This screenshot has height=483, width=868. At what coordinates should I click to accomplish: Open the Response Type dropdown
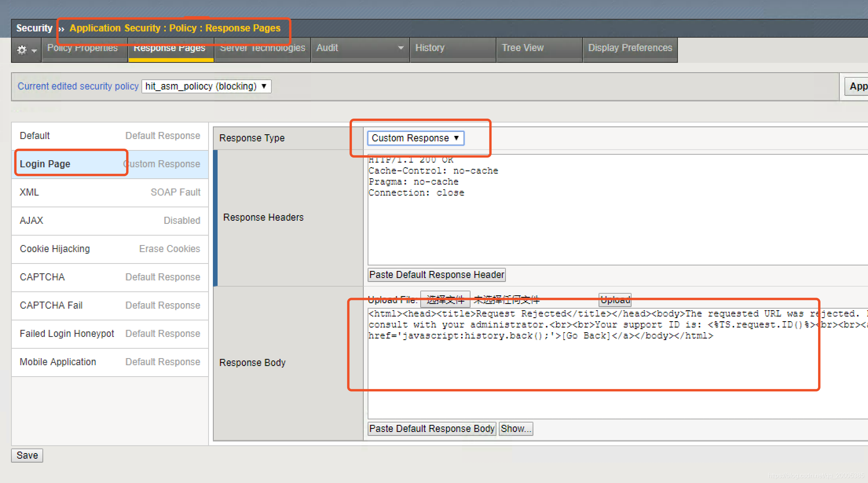tap(416, 138)
